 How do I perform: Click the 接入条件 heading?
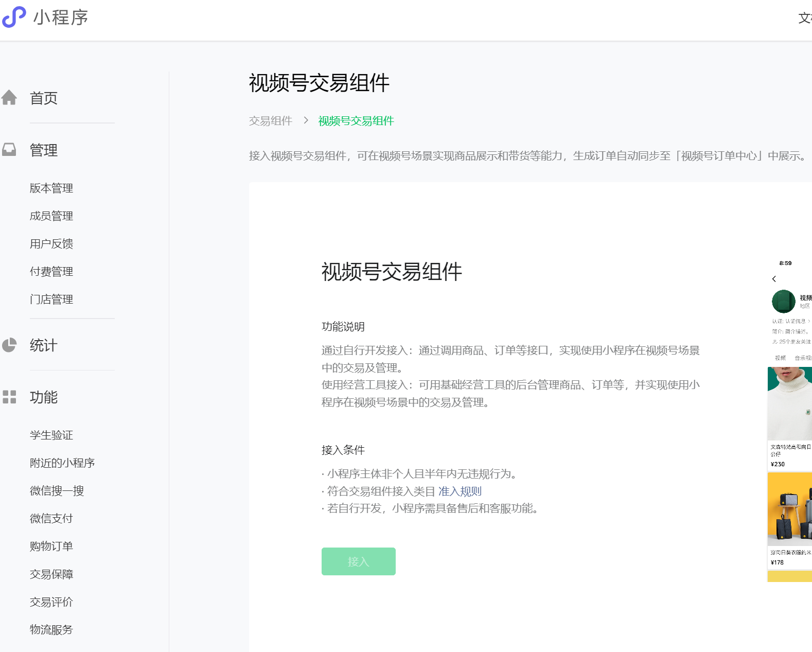pos(343,450)
